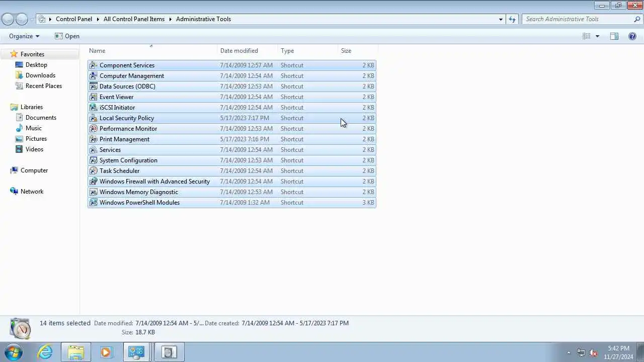
Task: Select the Windows Firewall with Advanced Security icon
Action: tap(93, 182)
